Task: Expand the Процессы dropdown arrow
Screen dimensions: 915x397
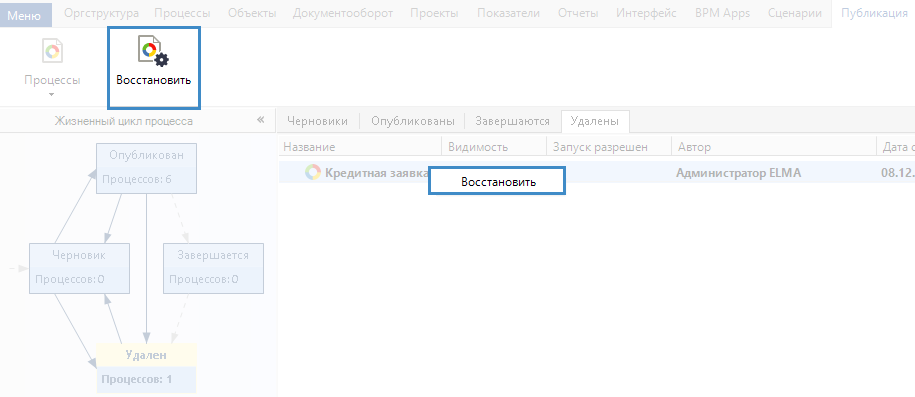Action: pyautogui.click(x=52, y=94)
